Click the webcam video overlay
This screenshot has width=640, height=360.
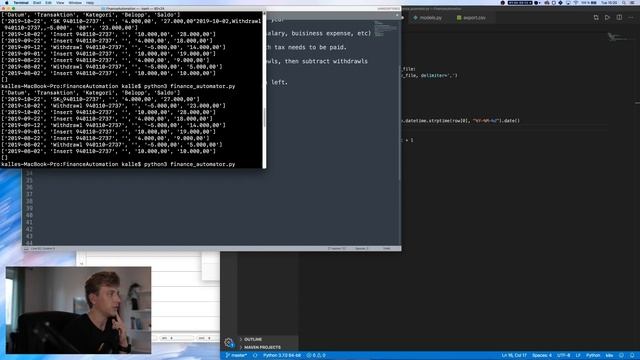pyautogui.click(x=78, y=310)
